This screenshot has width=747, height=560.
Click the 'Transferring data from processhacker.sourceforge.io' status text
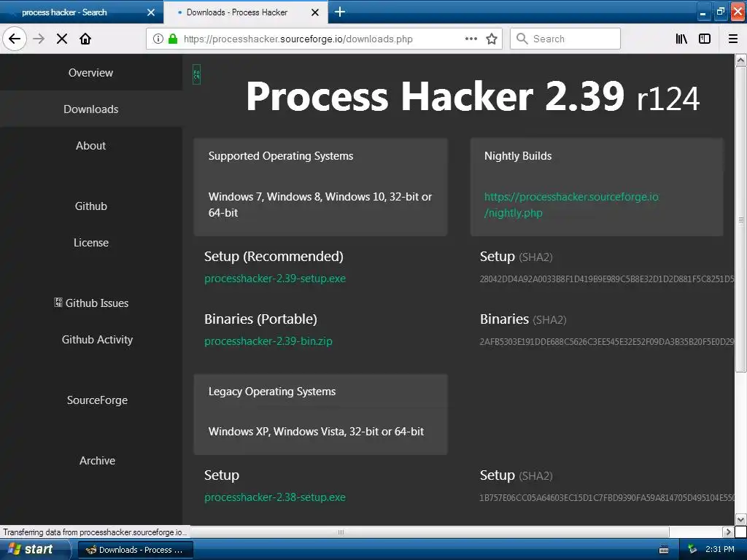tap(94, 532)
